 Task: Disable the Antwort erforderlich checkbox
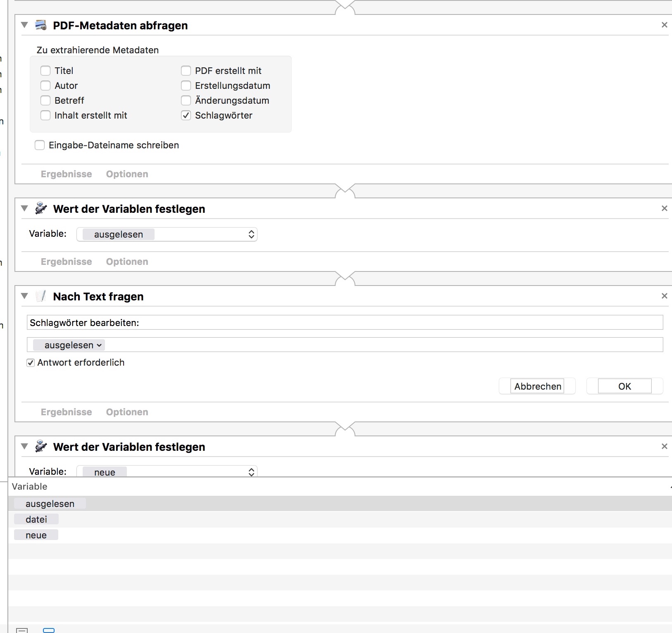(31, 363)
